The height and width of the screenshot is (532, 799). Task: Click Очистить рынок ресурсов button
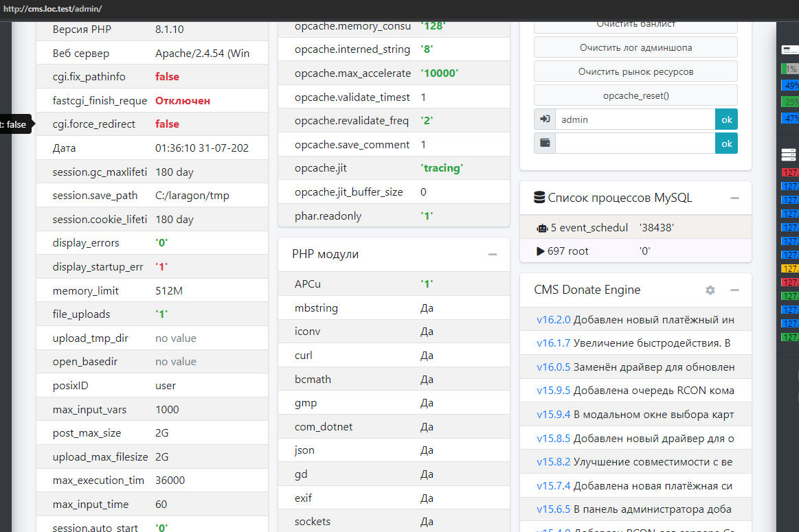click(x=635, y=71)
